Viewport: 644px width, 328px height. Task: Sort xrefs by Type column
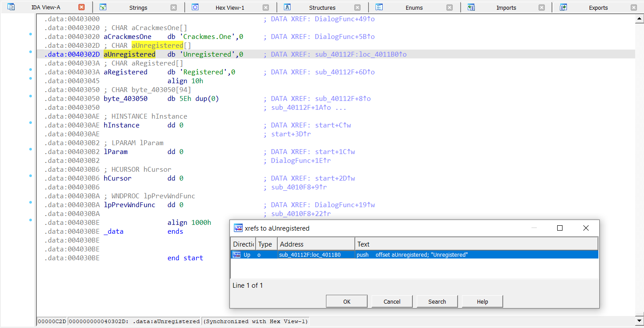(266, 244)
